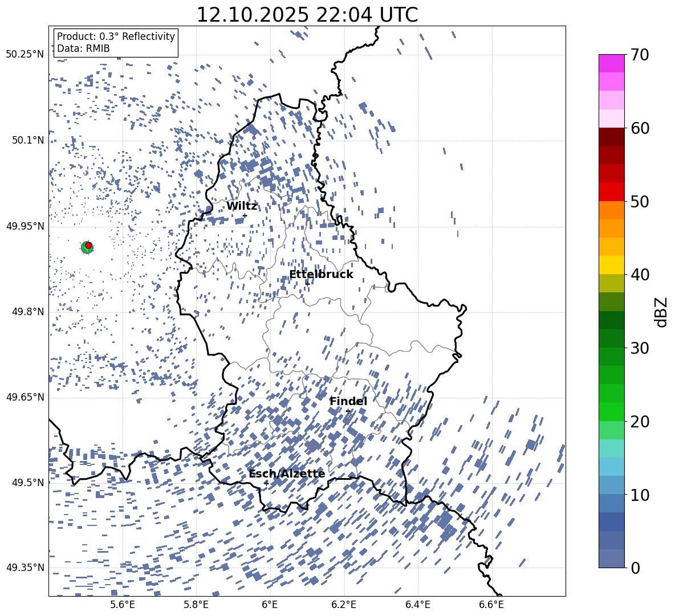Click the colorbar tick label 50
Viewport: 675px width, 616px height.
point(639,201)
